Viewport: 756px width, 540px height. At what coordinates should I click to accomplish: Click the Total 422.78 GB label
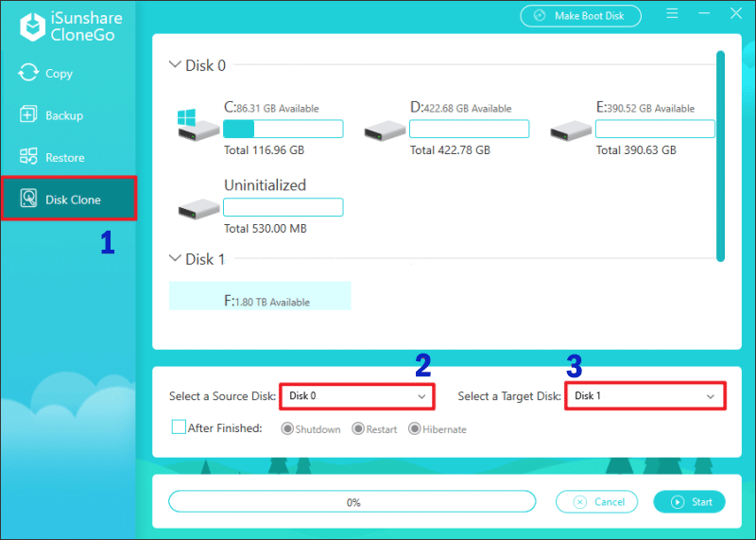[x=451, y=150]
